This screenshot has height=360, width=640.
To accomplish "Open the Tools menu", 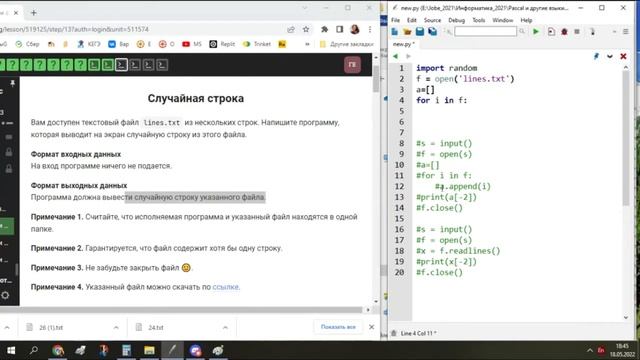I will [x=478, y=20].
